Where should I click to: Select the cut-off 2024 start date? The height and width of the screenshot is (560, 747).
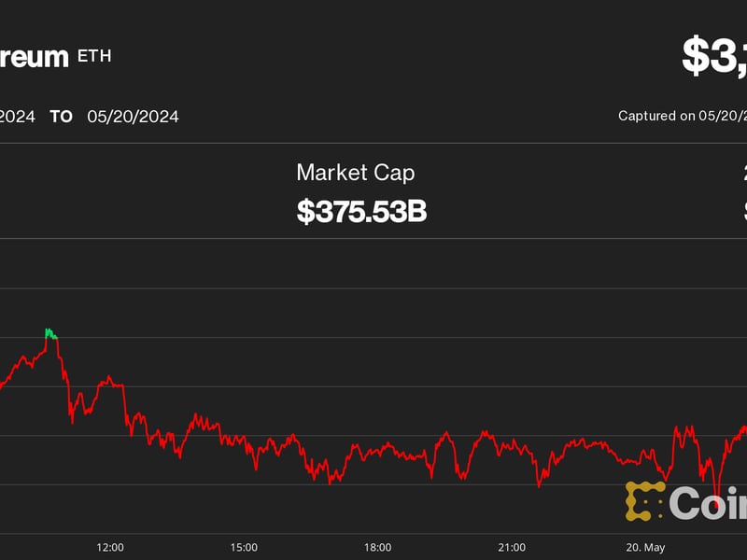(18, 117)
